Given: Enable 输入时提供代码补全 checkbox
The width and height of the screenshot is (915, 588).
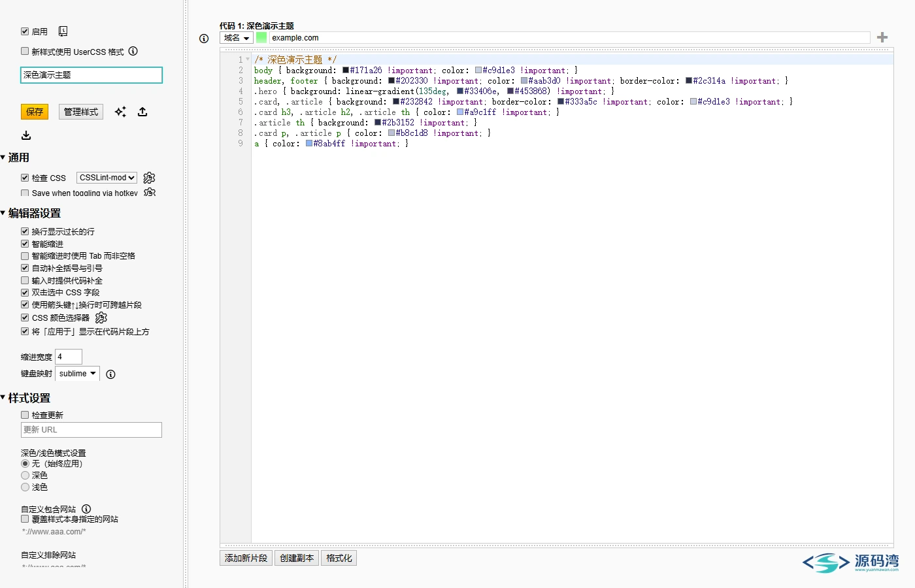Looking at the screenshot, I should (x=25, y=280).
